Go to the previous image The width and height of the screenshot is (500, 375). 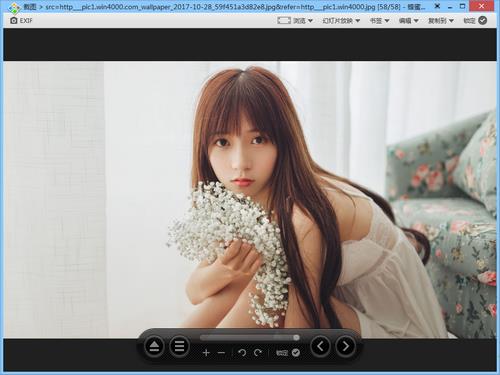[x=320, y=346]
